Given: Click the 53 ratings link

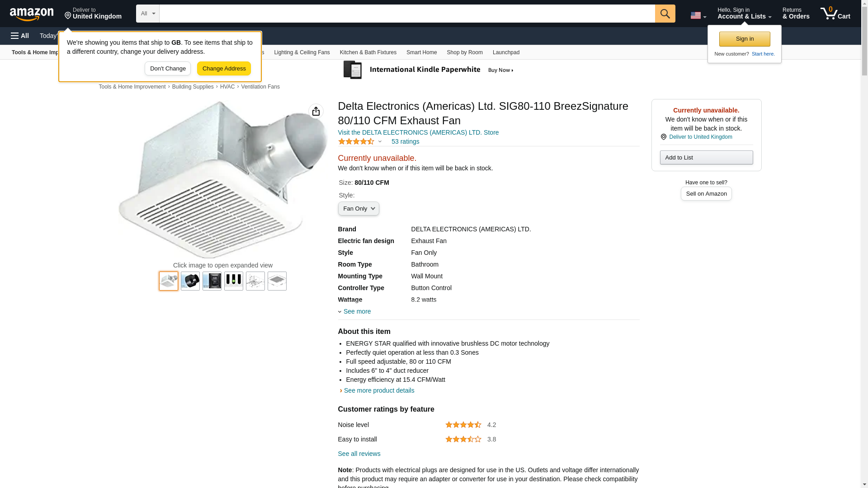Looking at the screenshot, I should click(405, 141).
